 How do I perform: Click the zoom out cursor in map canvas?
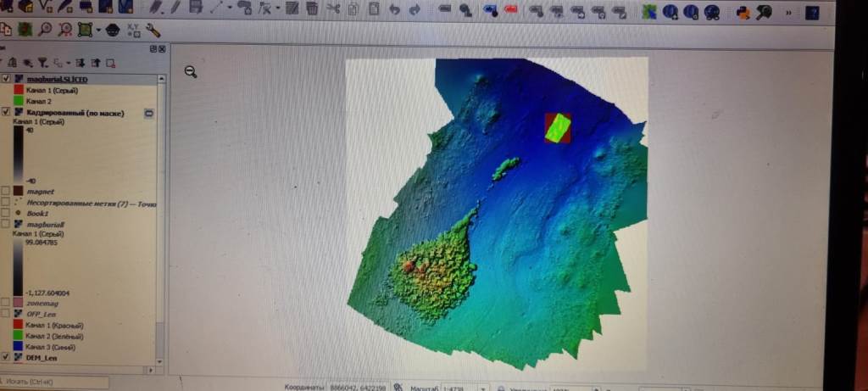point(191,72)
